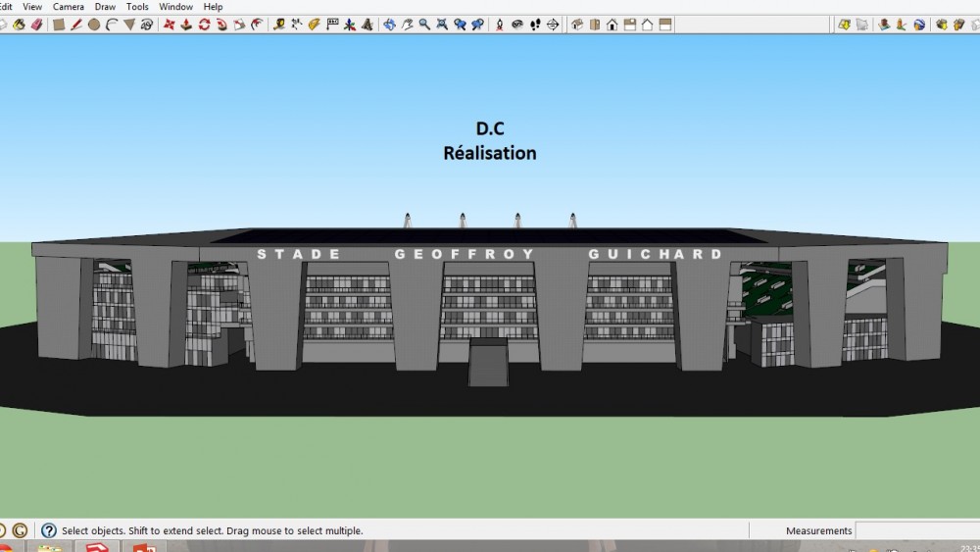Select the Text label tool
Viewport: 980px width, 552px height.
[x=332, y=25]
